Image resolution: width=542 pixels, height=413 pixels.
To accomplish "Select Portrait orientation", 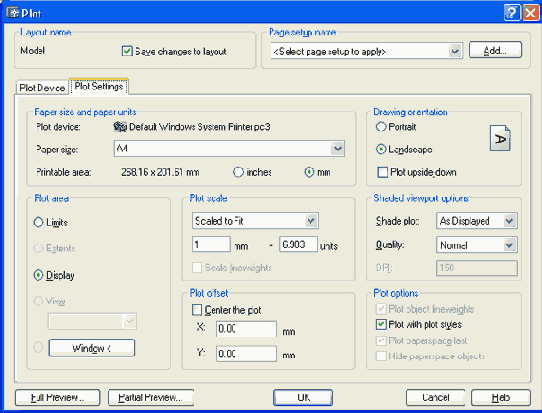I will (381, 127).
